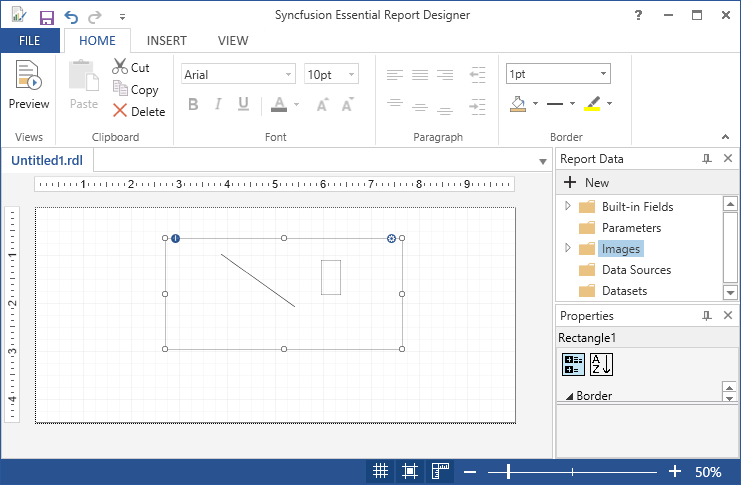This screenshot has height=485, width=741.
Task: Sort properties alphabetically with A-Z icon
Action: 601,364
